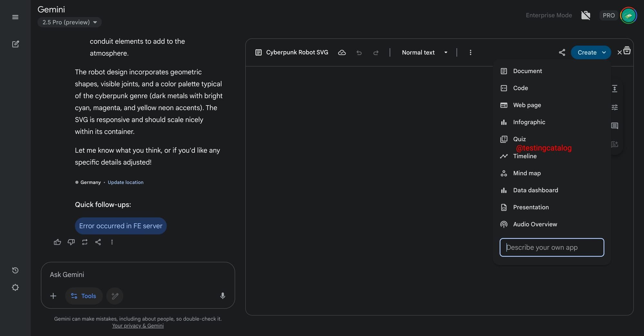Give the response a thumbs up
Viewport: 644px width, 336px height.
click(x=57, y=242)
